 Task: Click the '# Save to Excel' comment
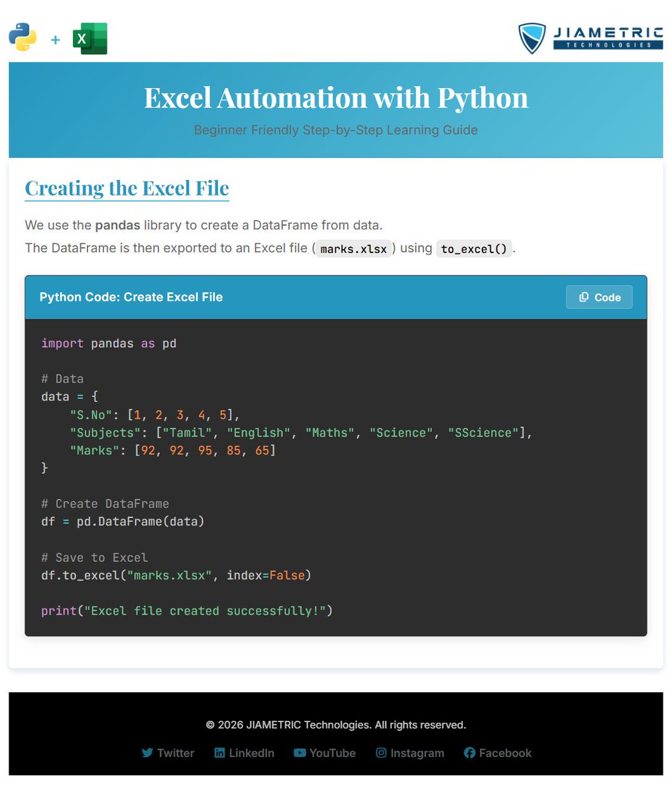(95, 557)
